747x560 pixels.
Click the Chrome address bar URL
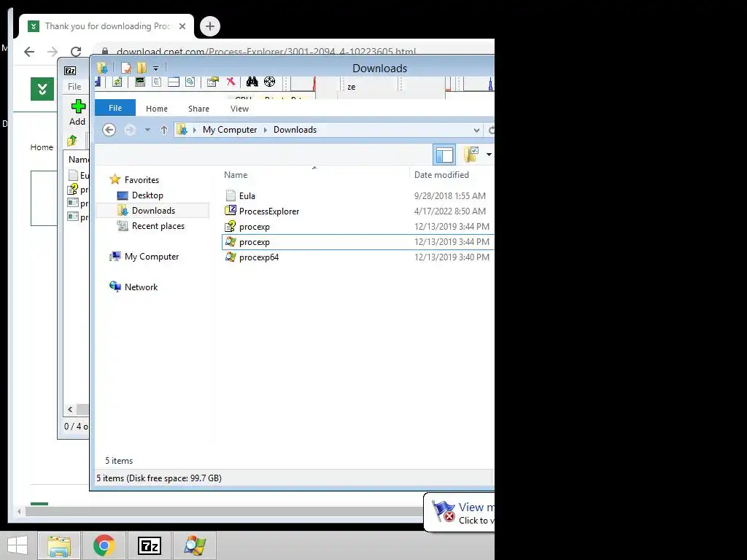tap(266, 52)
